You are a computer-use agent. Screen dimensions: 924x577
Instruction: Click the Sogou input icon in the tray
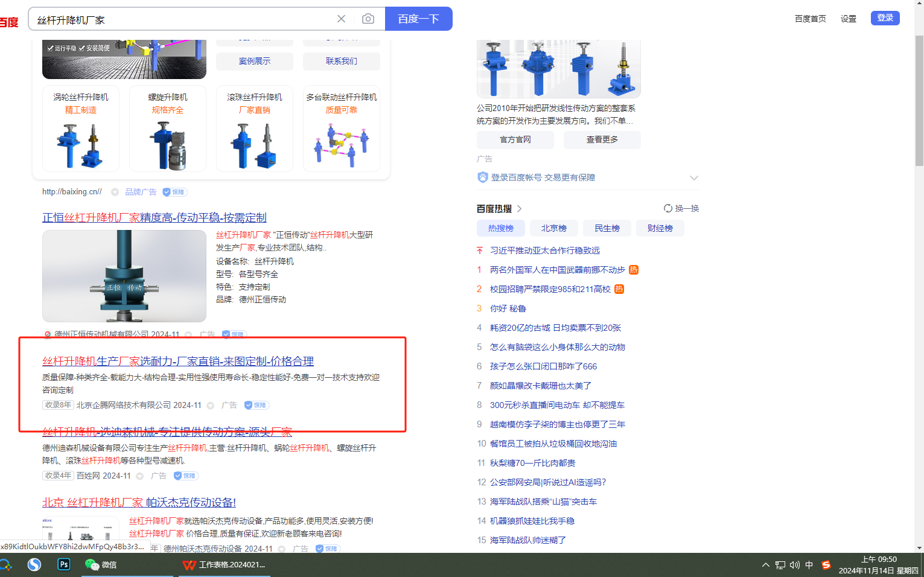click(826, 565)
